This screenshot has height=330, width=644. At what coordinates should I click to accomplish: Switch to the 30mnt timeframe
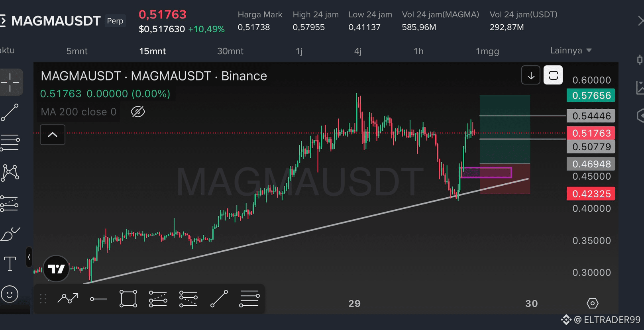click(230, 51)
